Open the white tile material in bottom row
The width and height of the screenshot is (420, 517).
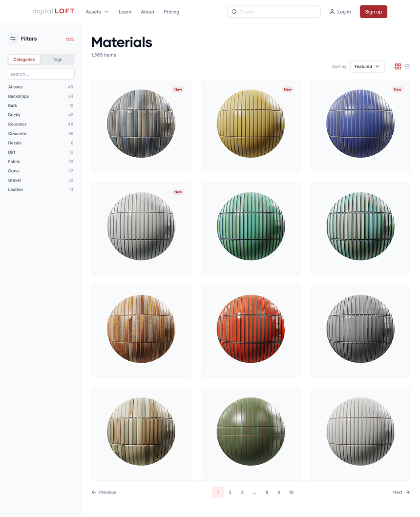point(360,433)
